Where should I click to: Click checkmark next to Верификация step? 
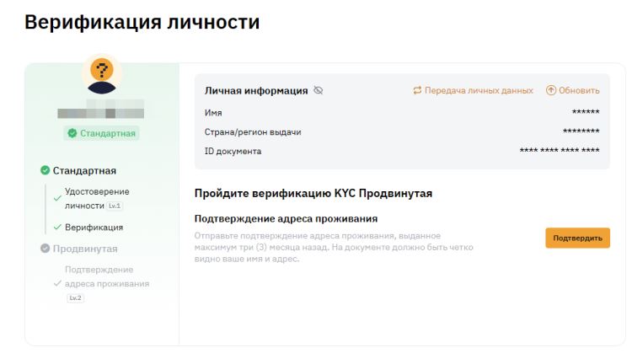[x=56, y=227]
